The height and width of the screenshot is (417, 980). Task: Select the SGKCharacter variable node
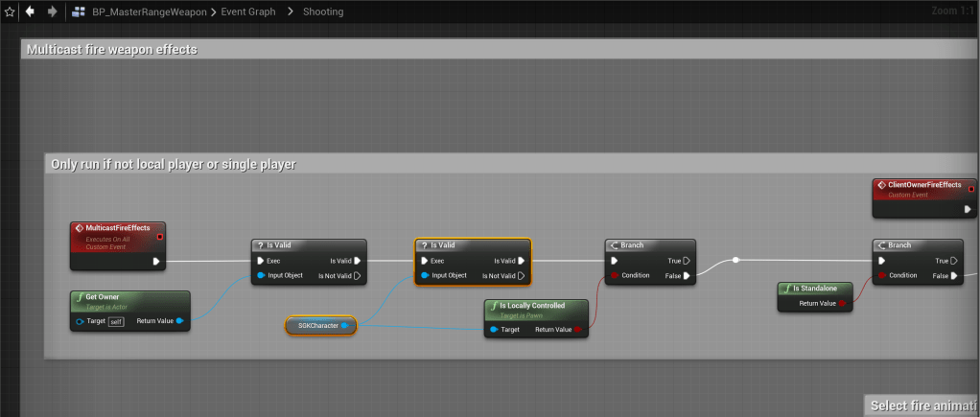(318, 326)
